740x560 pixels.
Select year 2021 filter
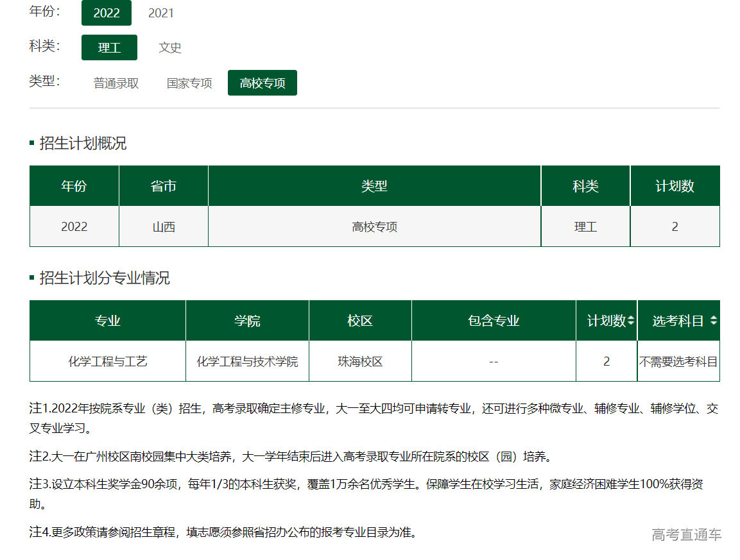point(160,13)
